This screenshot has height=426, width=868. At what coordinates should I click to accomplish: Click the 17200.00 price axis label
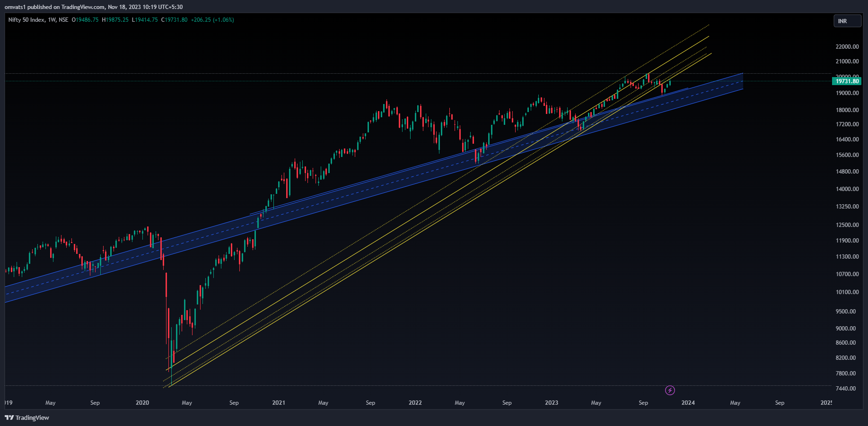pos(847,124)
